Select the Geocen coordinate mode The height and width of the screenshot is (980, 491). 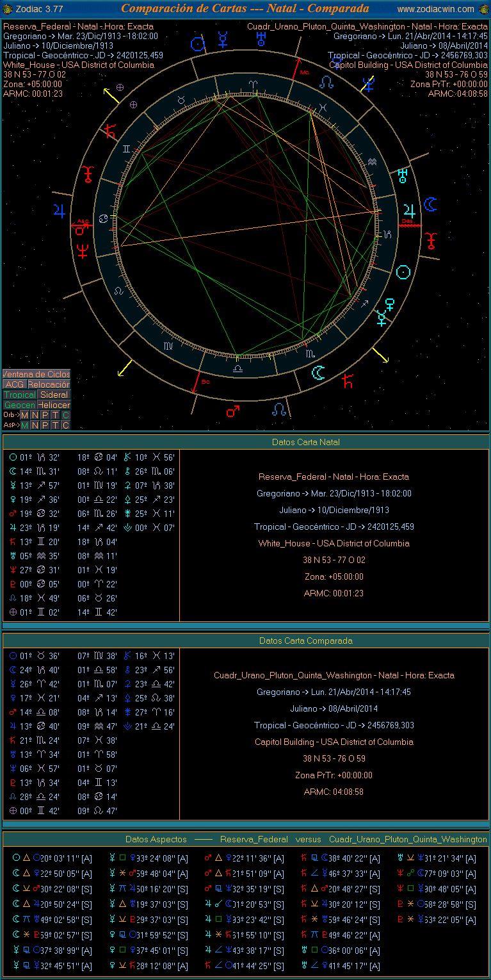click(x=20, y=405)
